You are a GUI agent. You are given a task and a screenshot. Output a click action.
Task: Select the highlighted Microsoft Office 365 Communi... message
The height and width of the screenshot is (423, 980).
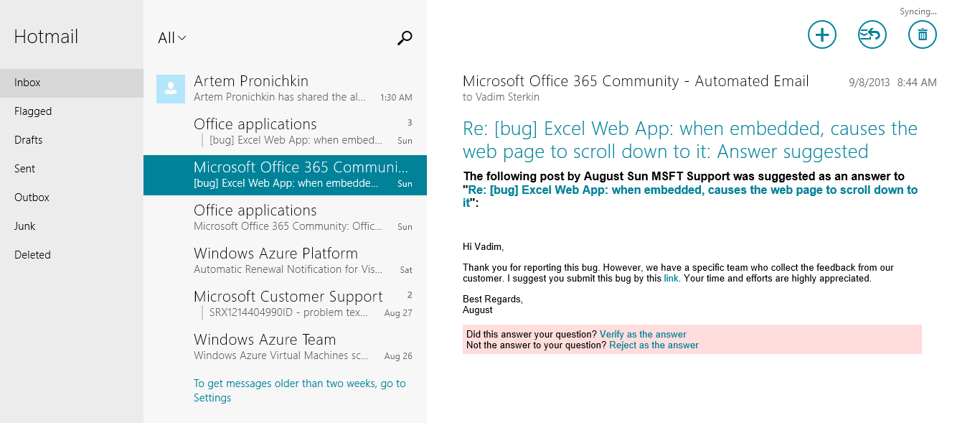click(285, 175)
